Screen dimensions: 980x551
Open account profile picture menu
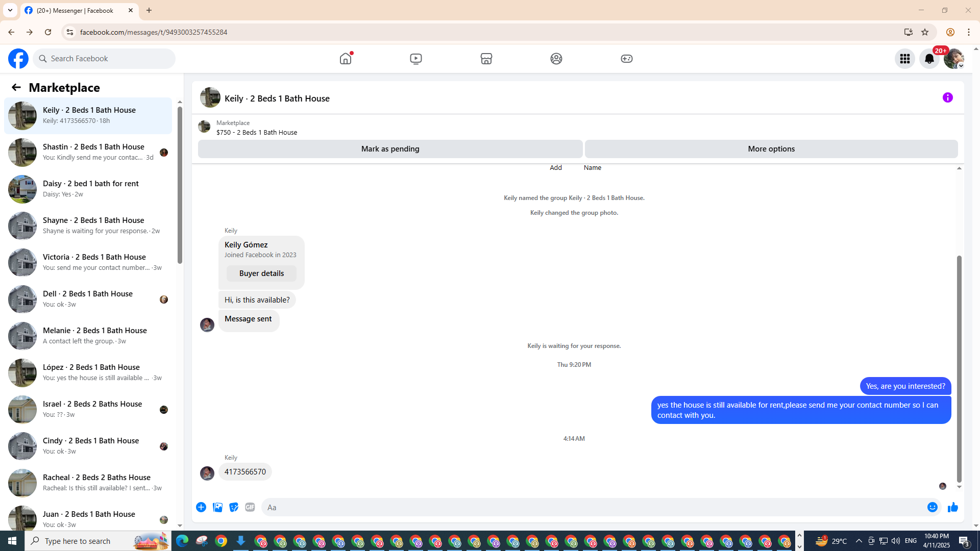click(953, 59)
